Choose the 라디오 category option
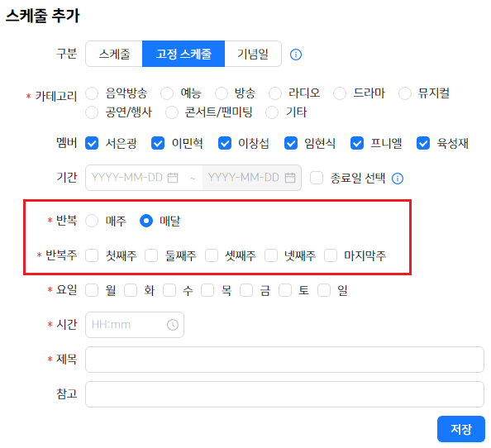The height and width of the screenshot is (448, 491). click(x=275, y=93)
